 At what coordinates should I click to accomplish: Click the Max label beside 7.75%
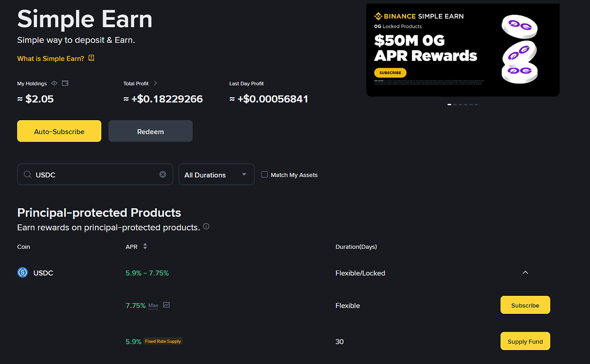click(x=153, y=305)
